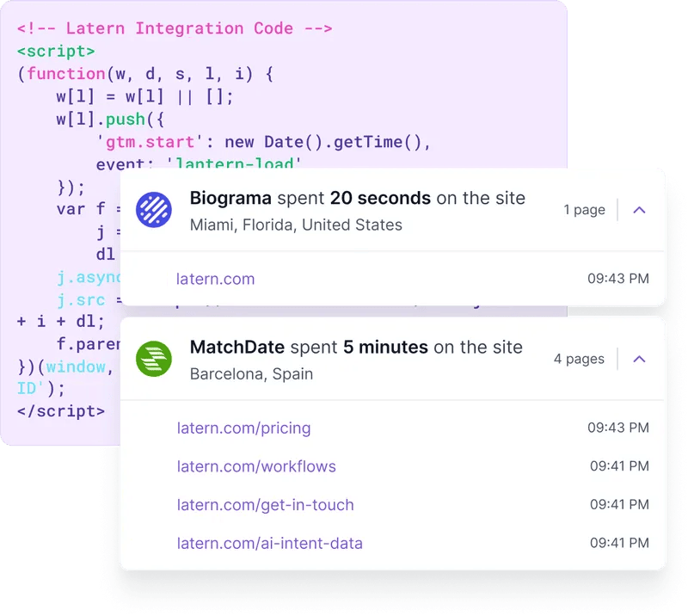Click the opening <script> tag in code

tap(56, 52)
